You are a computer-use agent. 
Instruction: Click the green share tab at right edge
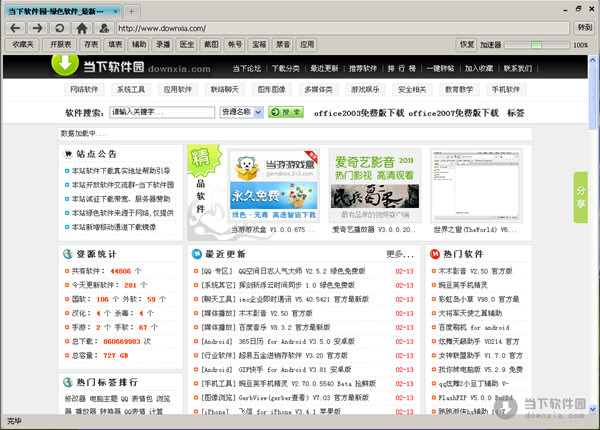(x=580, y=197)
